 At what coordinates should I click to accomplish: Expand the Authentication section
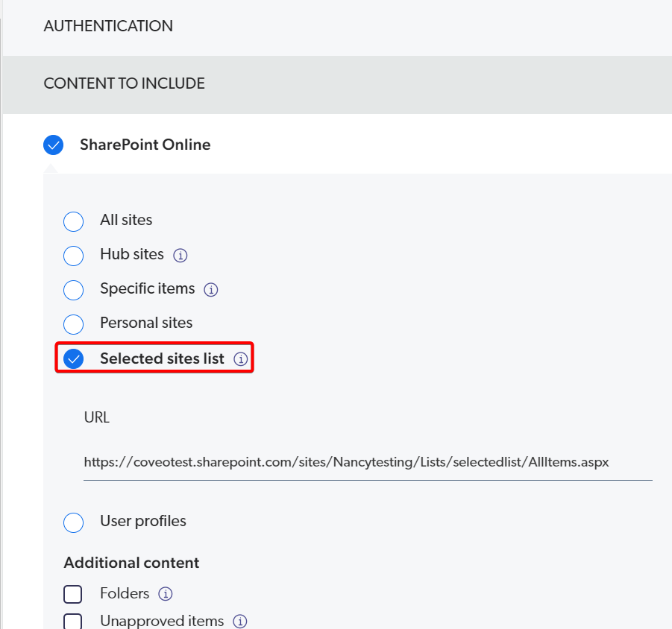[x=108, y=26]
